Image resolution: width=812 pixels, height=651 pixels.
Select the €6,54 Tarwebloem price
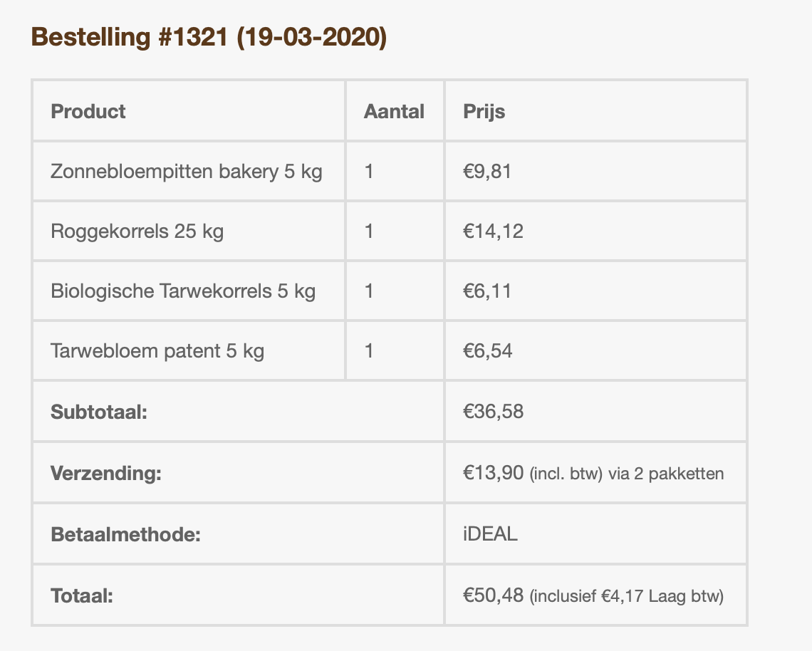click(x=488, y=351)
